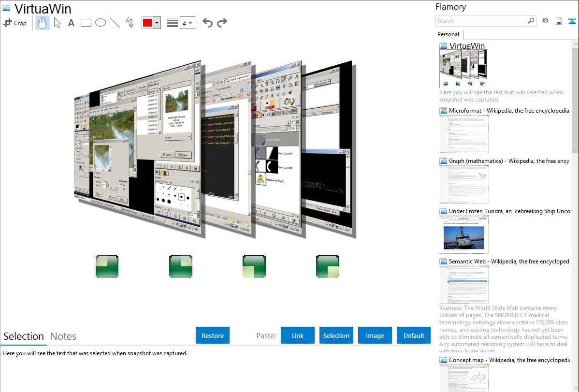
Task: Click the magnifier search icon
Action: (x=531, y=21)
